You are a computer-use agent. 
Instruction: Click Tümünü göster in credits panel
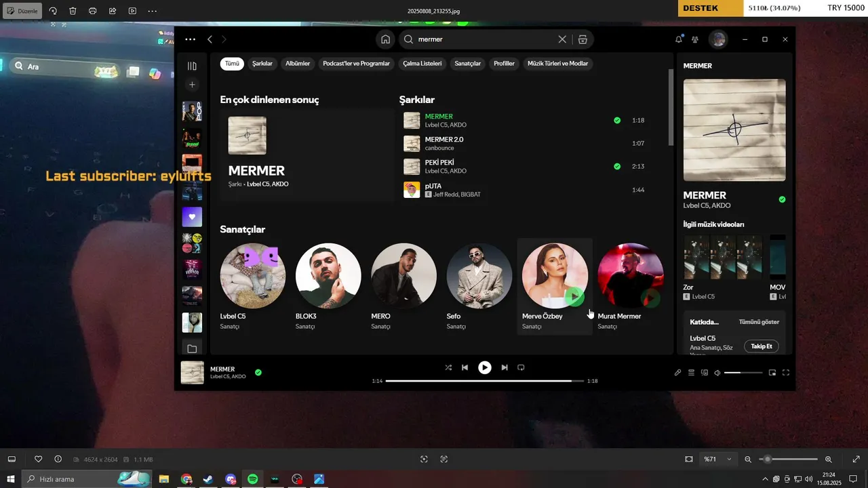tap(759, 322)
